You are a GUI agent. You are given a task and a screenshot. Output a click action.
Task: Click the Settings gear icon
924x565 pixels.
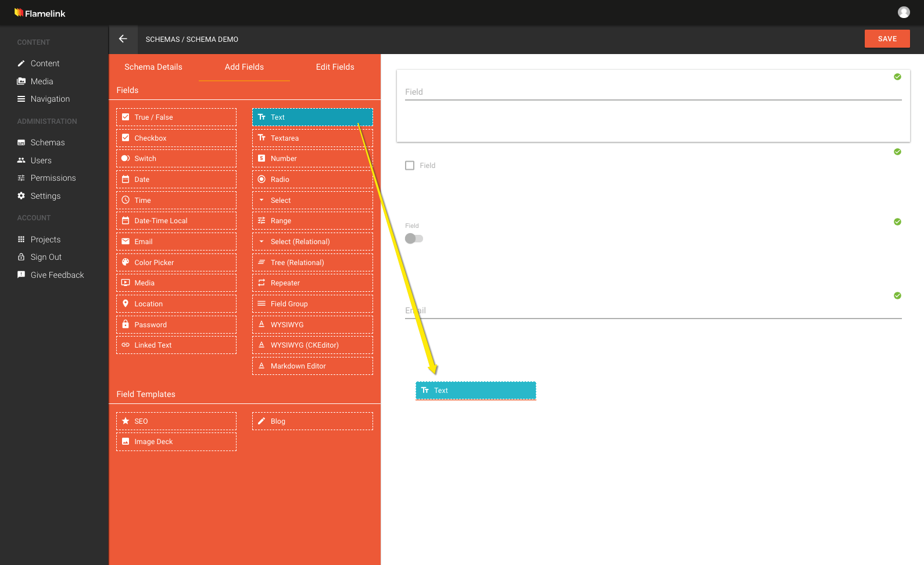[x=21, y=196]
